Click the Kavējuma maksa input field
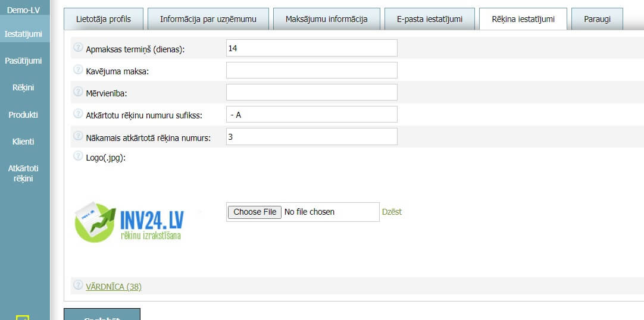This screenshot has height=320, width=644. point(312,70)
